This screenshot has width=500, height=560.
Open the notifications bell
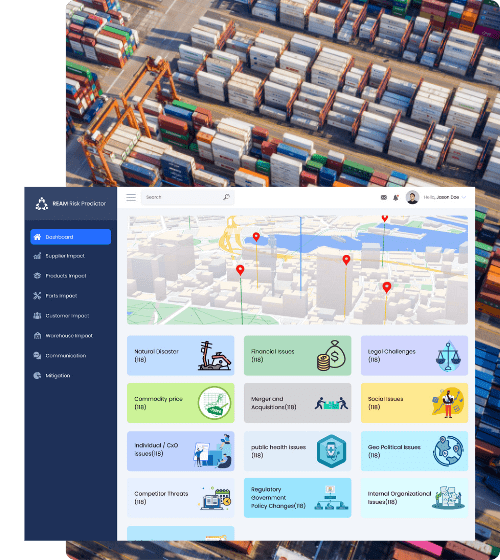[396, 197]
